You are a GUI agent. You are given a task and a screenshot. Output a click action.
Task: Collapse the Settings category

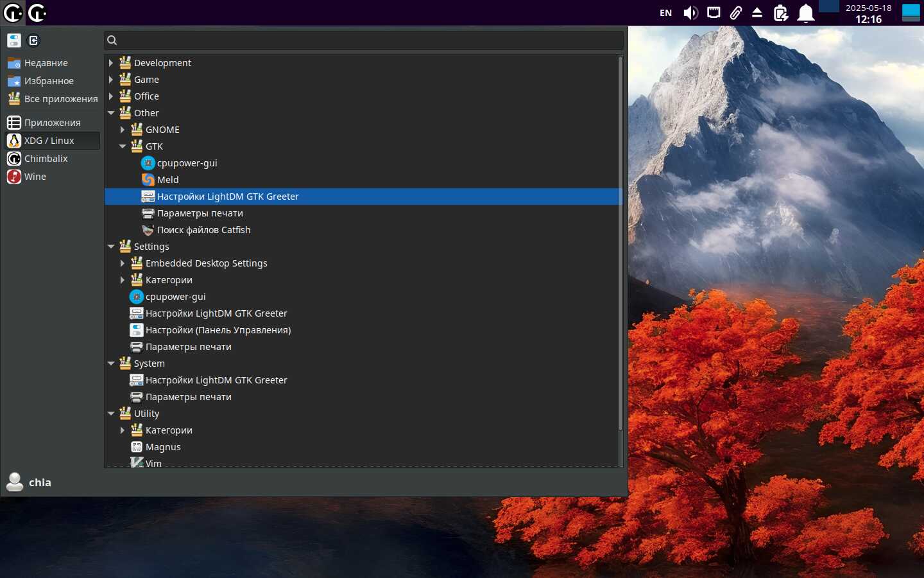click(x=111, y=247)
